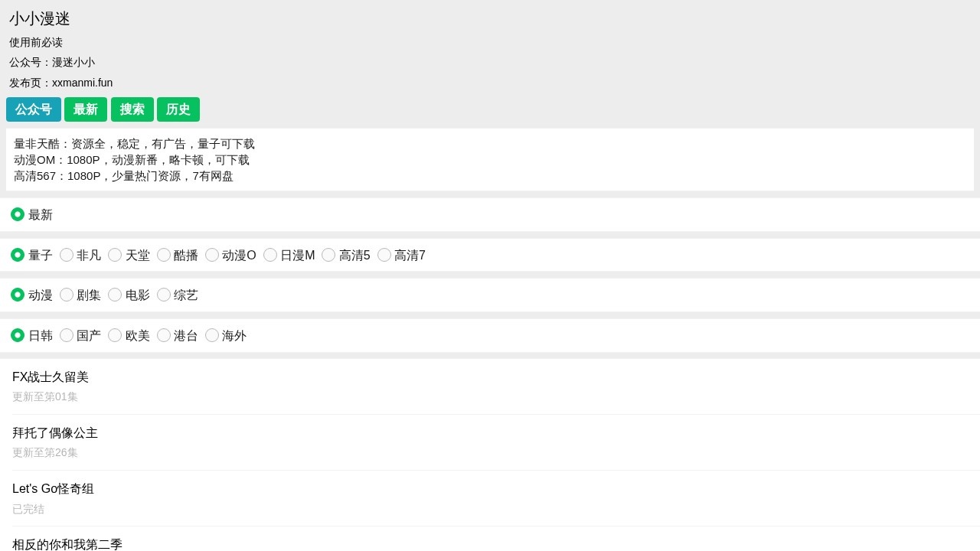
Task: Click 更新至第26集 status text
Action: (x=45, y=452)
